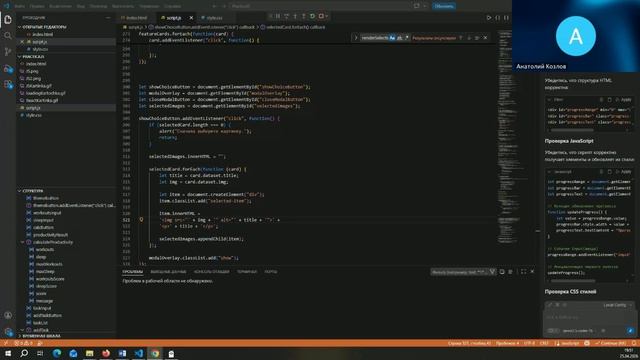Switch to the index.html editor tab
Screen dimensions: 640x360
click(x=136, y=18)
